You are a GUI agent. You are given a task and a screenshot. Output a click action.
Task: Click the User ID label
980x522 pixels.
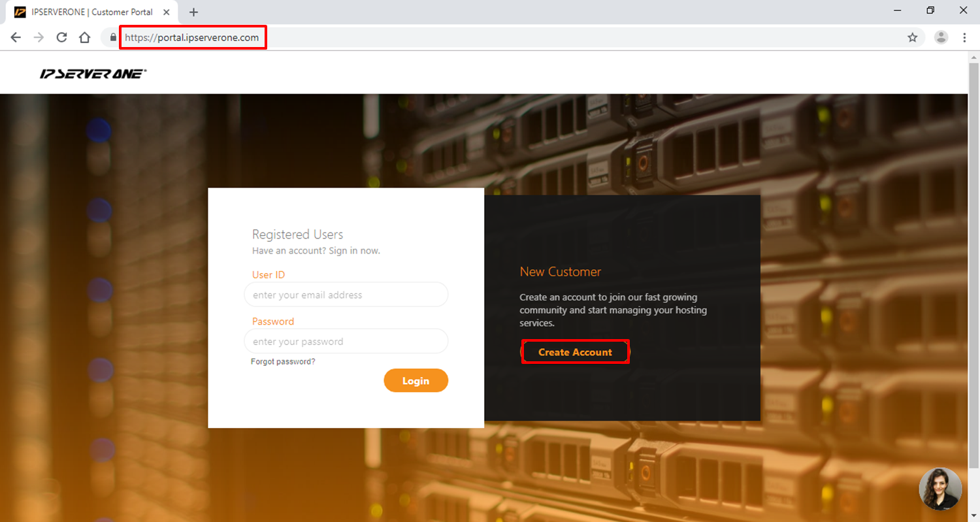(269, 275)
